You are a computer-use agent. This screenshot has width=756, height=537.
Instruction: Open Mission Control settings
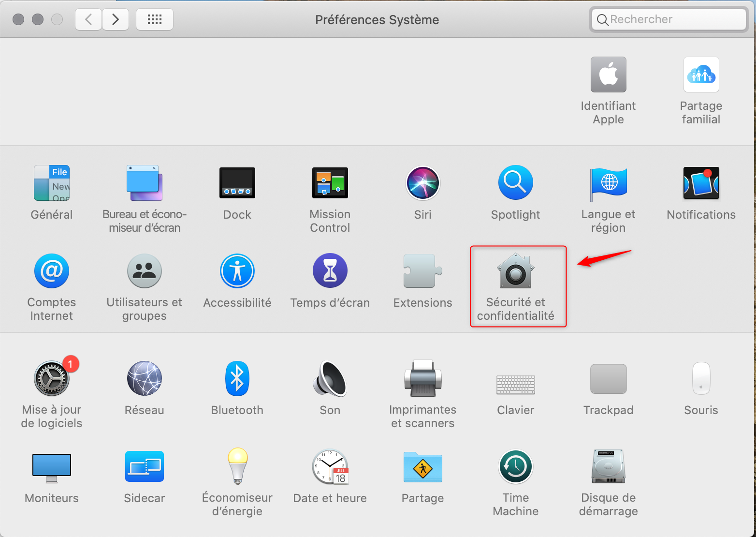(x=330, y=183)
